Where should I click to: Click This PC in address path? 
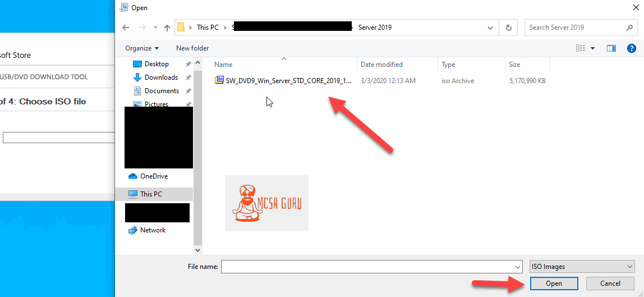208,28
